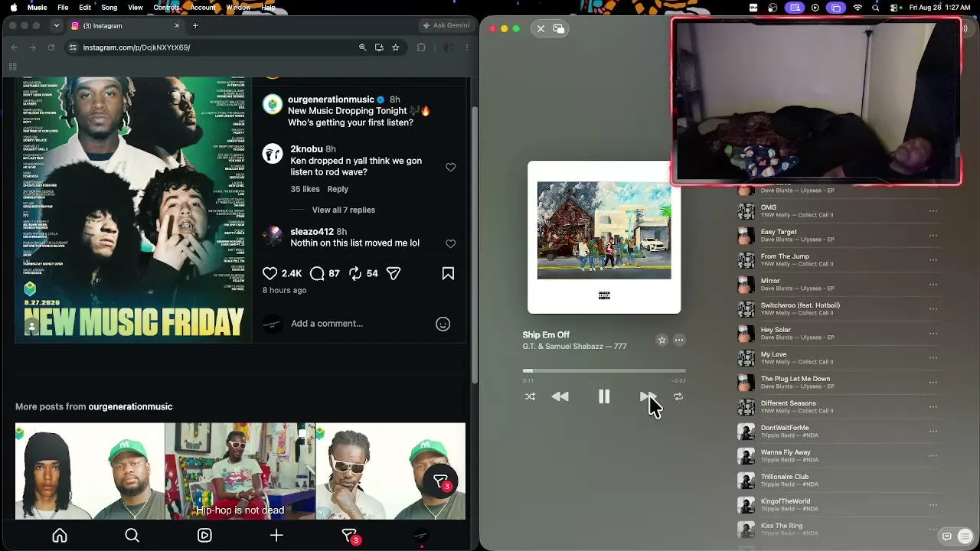Open Instagram Reels
The height and width of the screenshot is (551, 980).
pos(204,536)
